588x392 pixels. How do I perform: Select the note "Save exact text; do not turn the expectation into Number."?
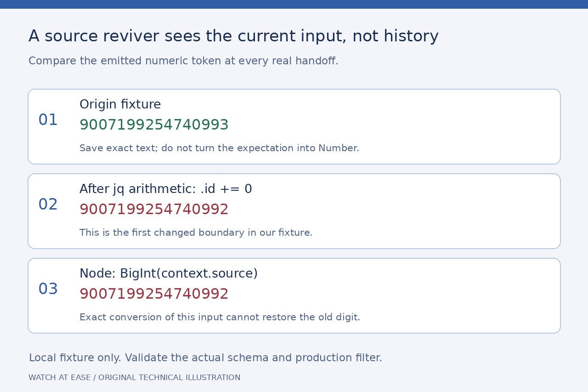click(219, 148)
